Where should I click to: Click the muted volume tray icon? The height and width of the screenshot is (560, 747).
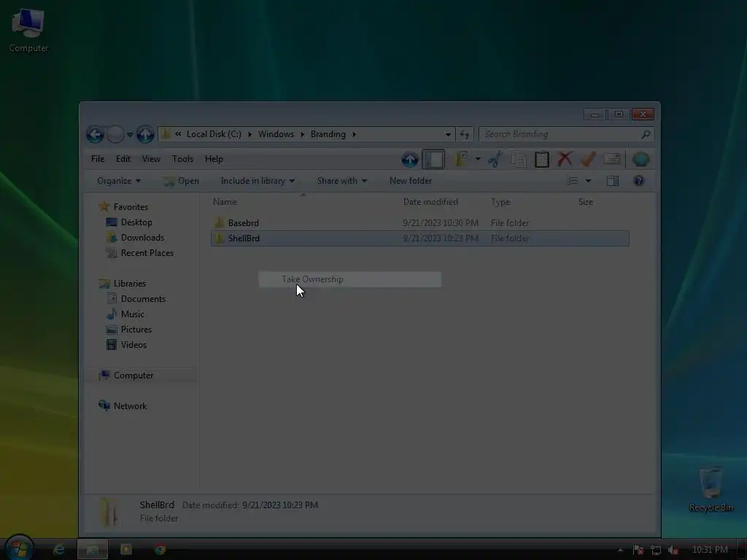673,550
